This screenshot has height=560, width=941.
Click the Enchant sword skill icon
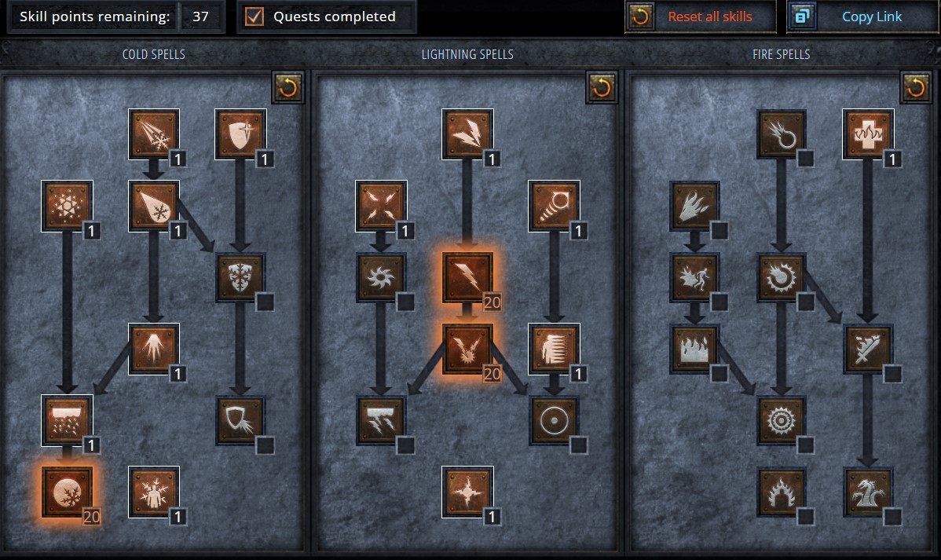point(868,349)
